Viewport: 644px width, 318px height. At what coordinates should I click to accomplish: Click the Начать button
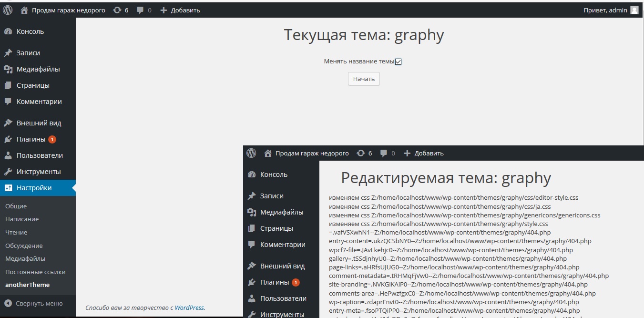tap(364, 79)
